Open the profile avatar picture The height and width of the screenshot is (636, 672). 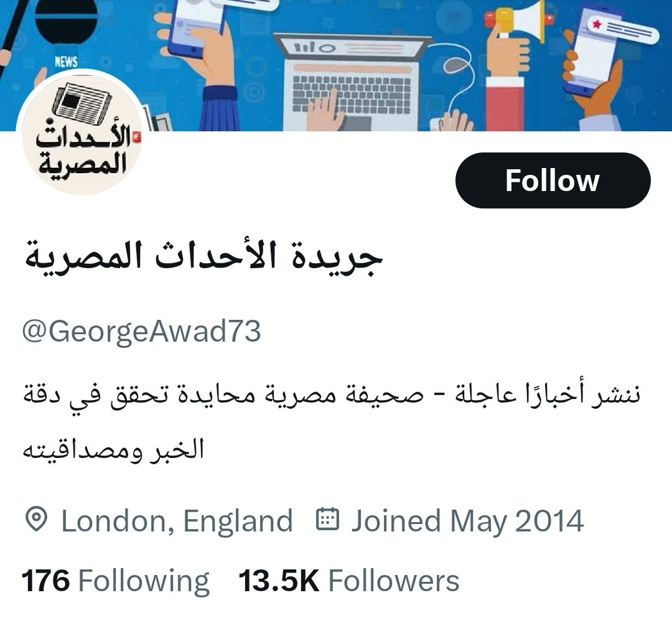pos(80,131)
